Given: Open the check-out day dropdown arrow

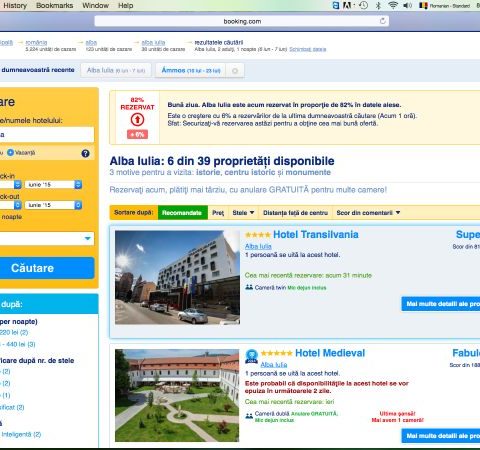Looking at the screenshot, I should click(x=18, y=205).
